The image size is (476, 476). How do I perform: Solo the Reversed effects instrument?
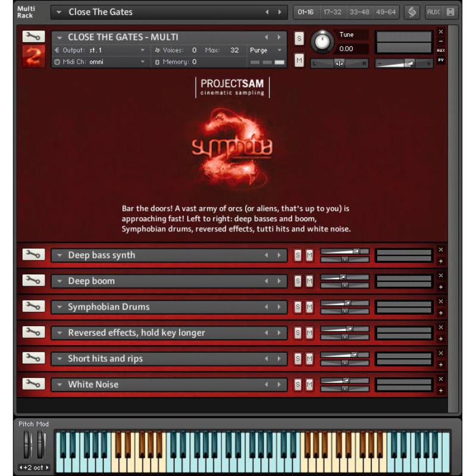[297, 333]
